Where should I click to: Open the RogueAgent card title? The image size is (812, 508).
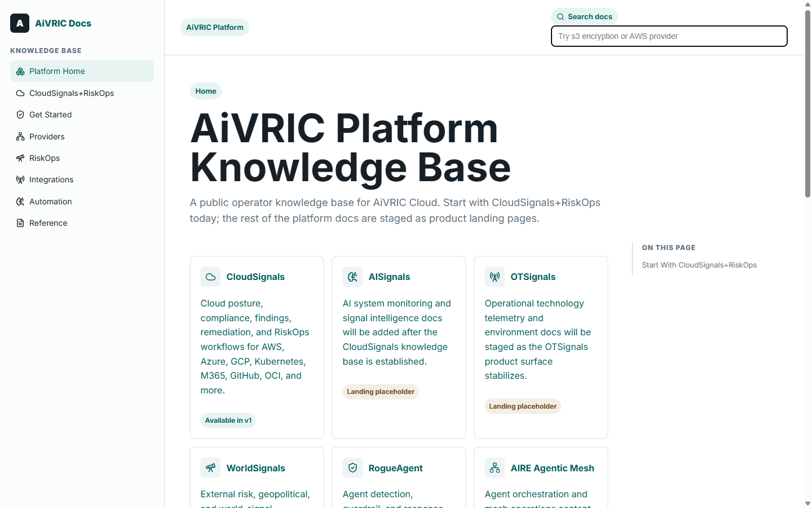[x=395, y=468]
